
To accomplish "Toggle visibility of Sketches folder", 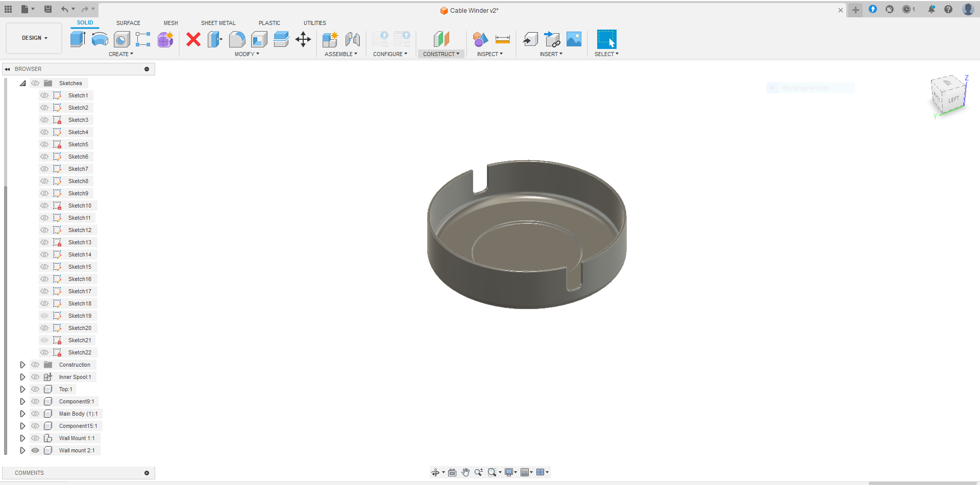I will [35, 83].
